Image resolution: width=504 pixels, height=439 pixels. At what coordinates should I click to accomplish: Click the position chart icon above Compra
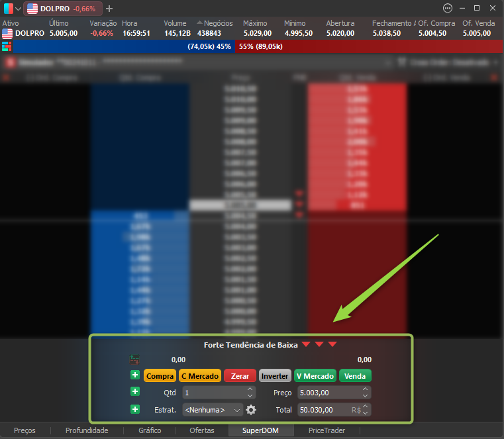pos(134,360)
